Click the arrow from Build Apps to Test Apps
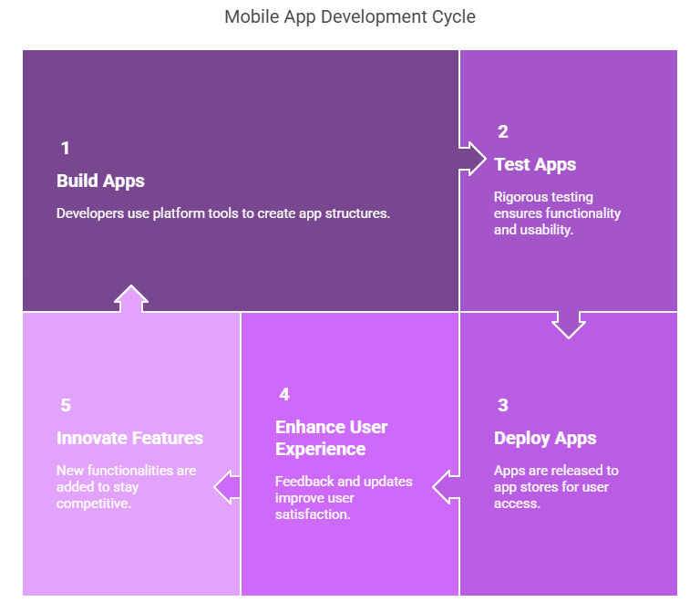This screenshot has height=602, width=700. click(x=472, y=158)
